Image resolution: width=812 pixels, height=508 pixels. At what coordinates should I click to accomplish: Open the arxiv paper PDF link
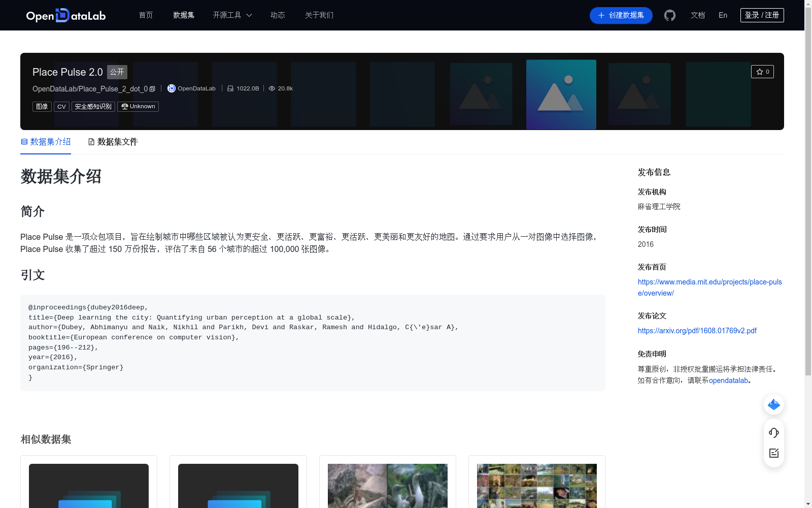point(697,330)
